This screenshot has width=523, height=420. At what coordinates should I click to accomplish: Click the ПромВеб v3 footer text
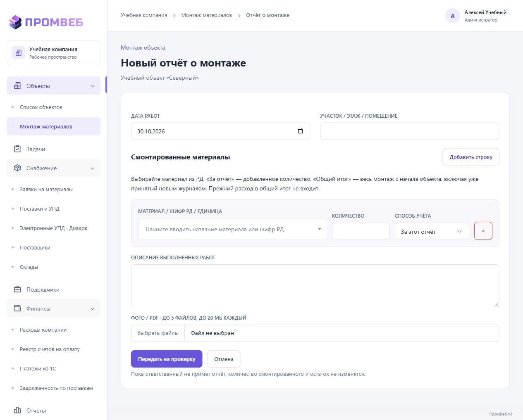point(500,414)
